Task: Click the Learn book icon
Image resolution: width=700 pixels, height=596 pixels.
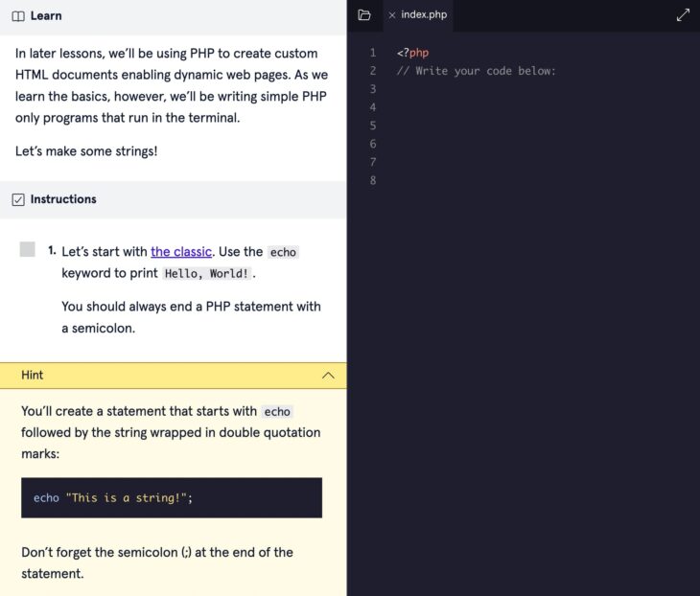Action: point(18,16)
